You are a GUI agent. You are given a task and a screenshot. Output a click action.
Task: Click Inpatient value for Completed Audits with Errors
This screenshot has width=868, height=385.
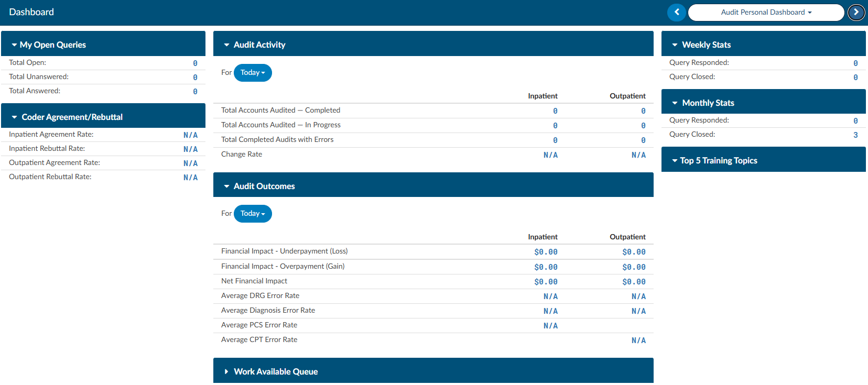point(555,140)
